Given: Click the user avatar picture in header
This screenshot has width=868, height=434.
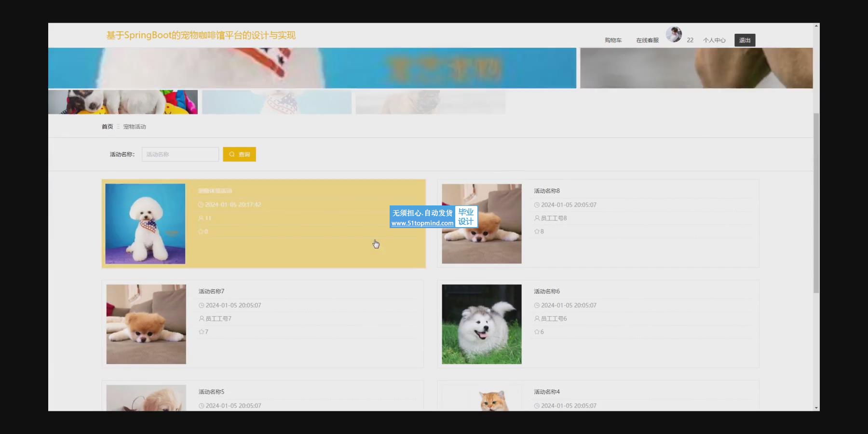Looking at the screenshot, I should (674, 35).
